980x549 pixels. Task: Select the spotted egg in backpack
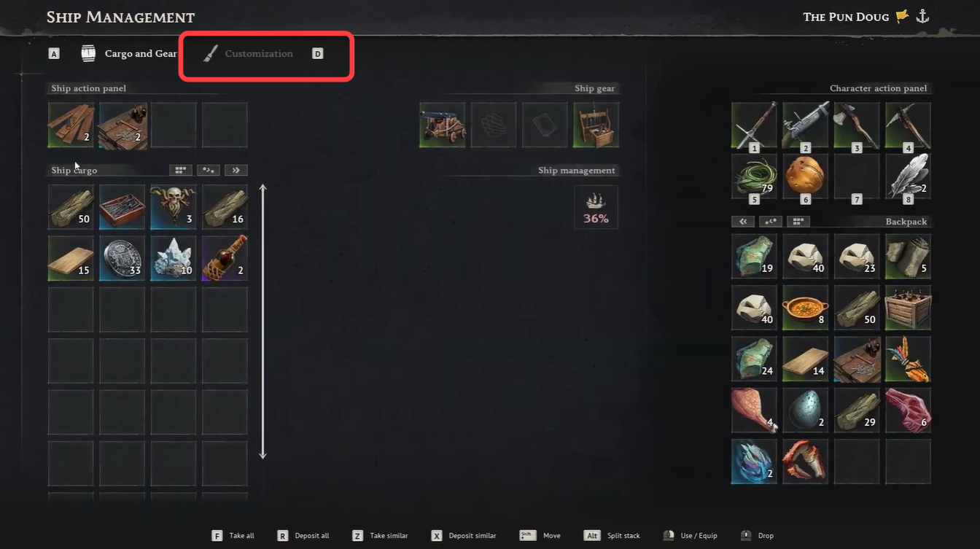(x=806, y=410)
